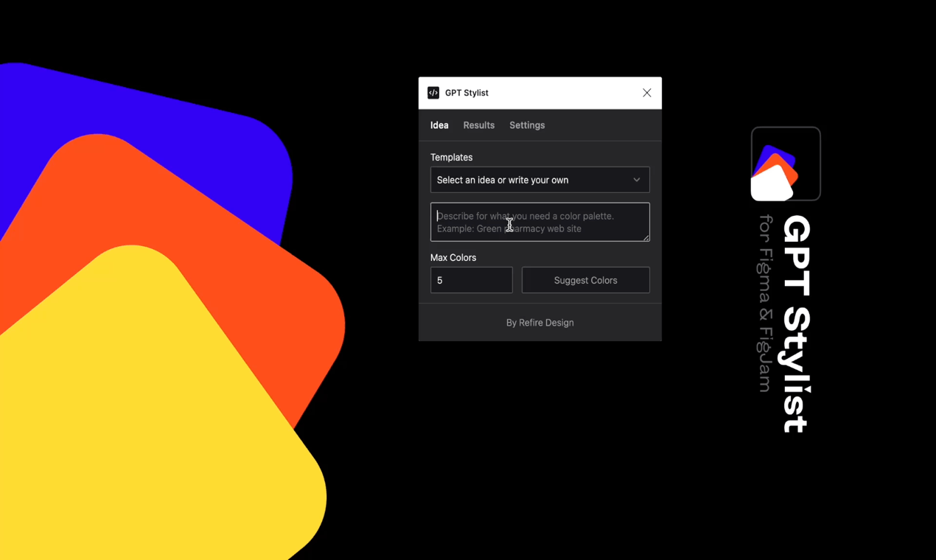
Task: Close the GPT Stylist plugin window
Action: point(646,93)
